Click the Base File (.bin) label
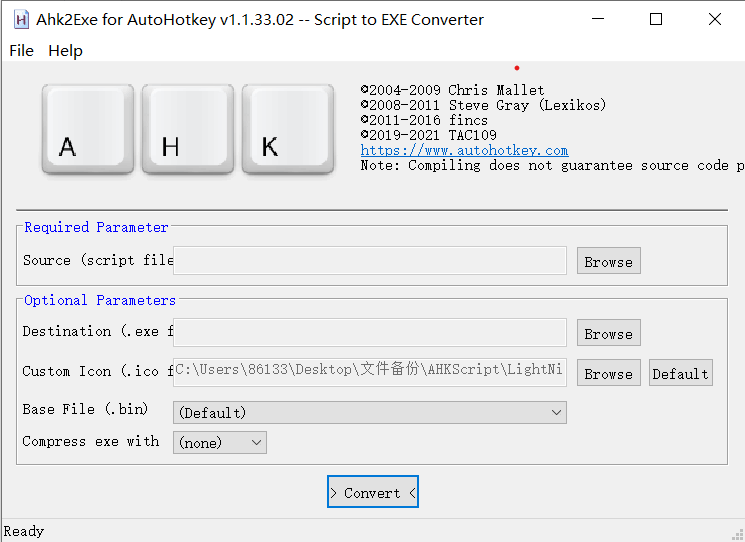The width and height of the screenshot is (745, 542). click(85, 409)
